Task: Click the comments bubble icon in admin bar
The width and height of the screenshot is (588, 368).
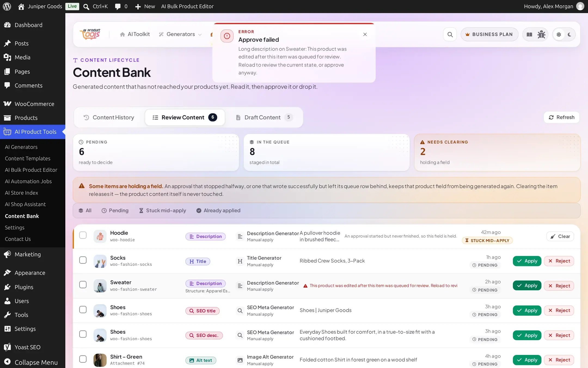Action: [118, 7]
